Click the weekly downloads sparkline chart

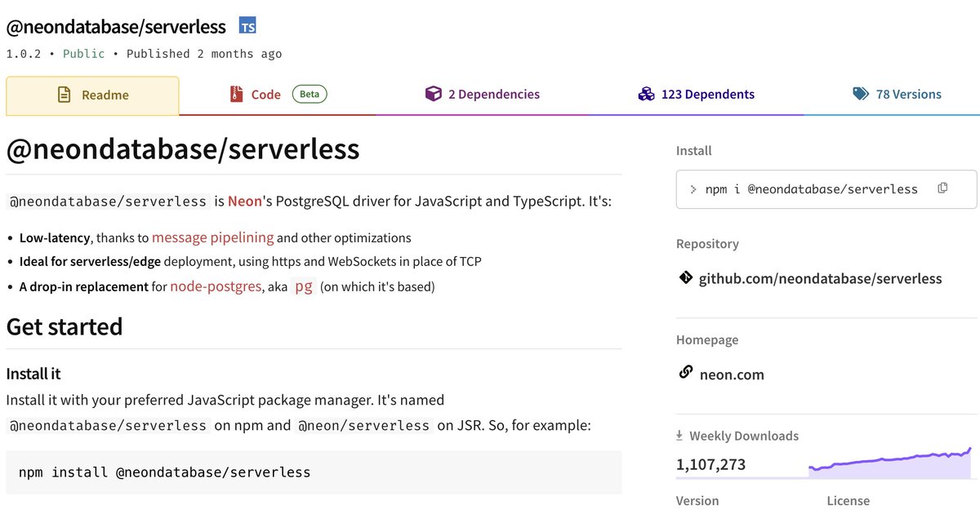889,462
